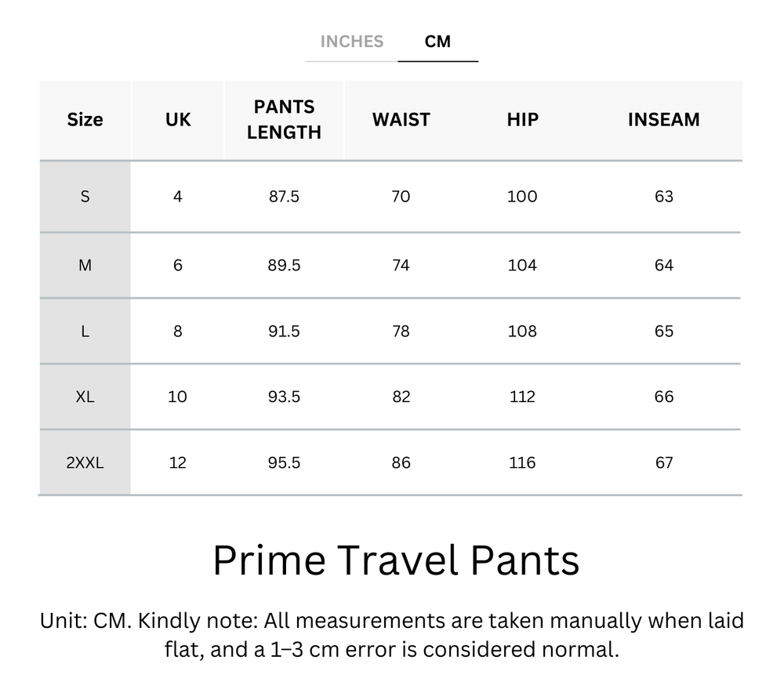Click the waist value 70 for size S
Image resolution: width=784 pixels, height=700 pixels.
tap(400, 197)
